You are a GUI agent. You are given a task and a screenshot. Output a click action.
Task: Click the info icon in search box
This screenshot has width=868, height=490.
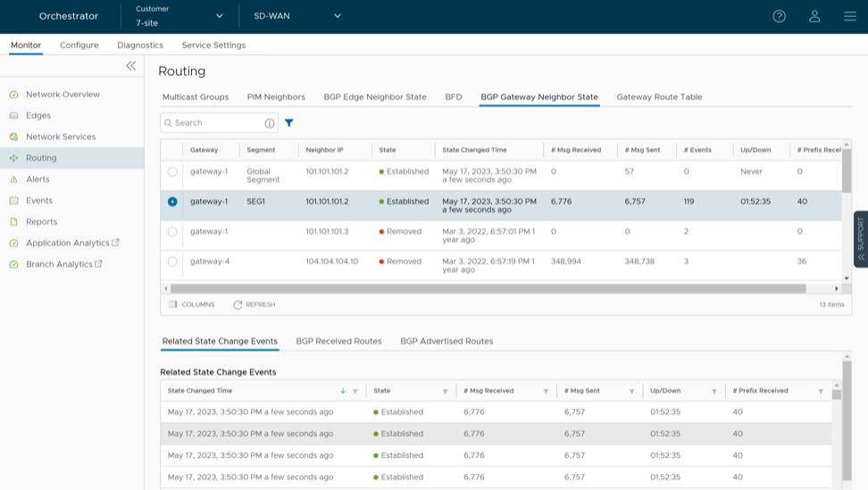(270, 123)
